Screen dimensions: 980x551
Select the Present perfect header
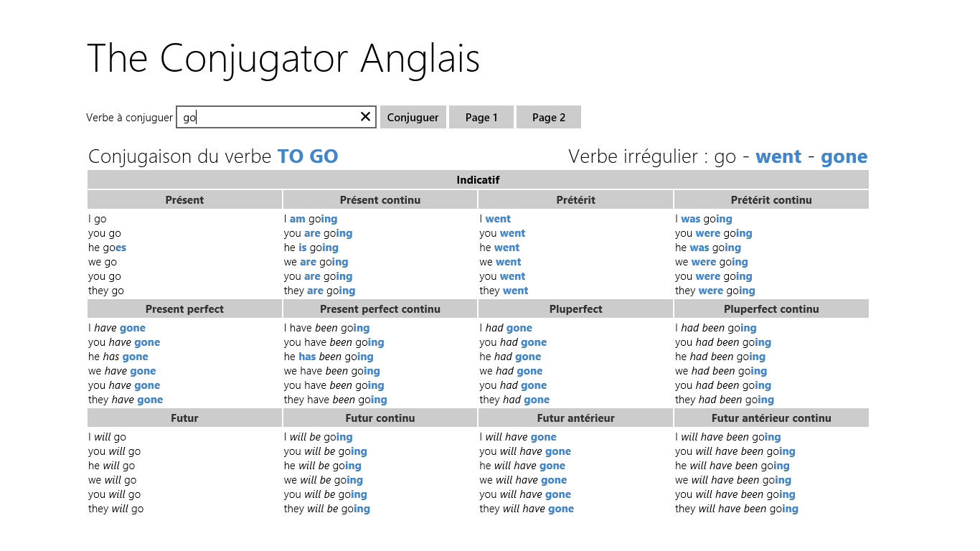[184, 309]
